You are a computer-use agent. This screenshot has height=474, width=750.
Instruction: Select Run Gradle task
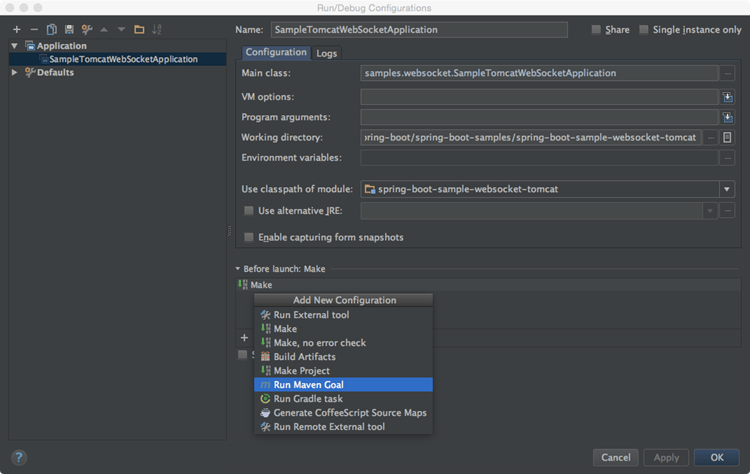pyautogui.click(x=343, y=398)
